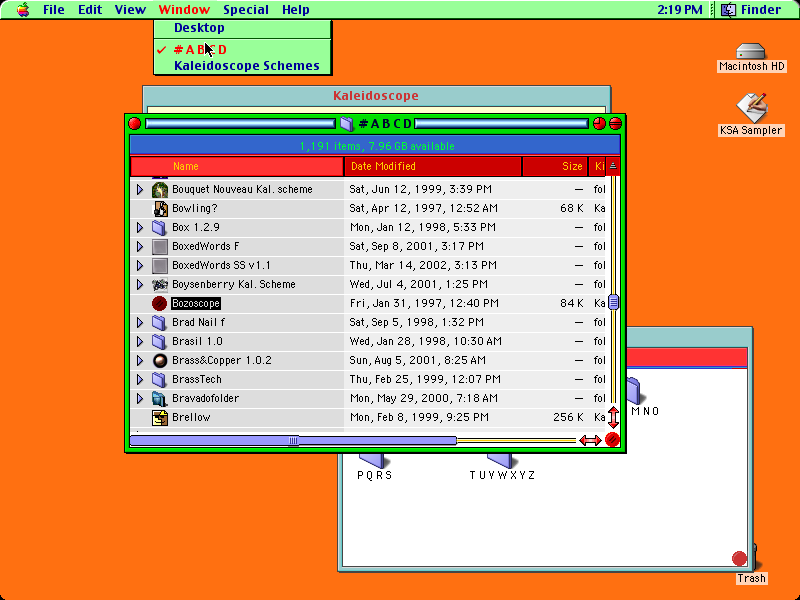Screen dimensions: 800x600
Task: Click the BoxedWords F icon
Action: pyautogui.click(x=160, y=246)
